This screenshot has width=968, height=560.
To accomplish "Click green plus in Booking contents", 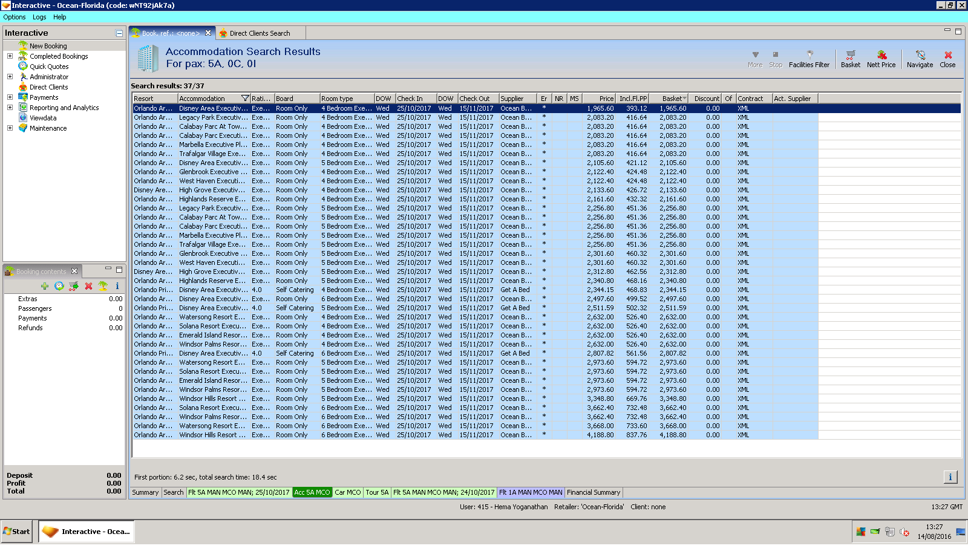I will tap(45, 286).
